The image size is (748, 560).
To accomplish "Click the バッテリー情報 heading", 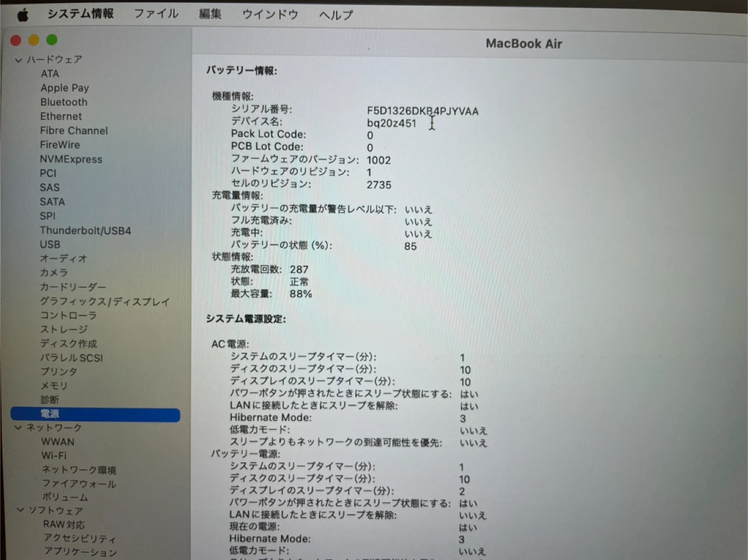I will tap(242, 71).
